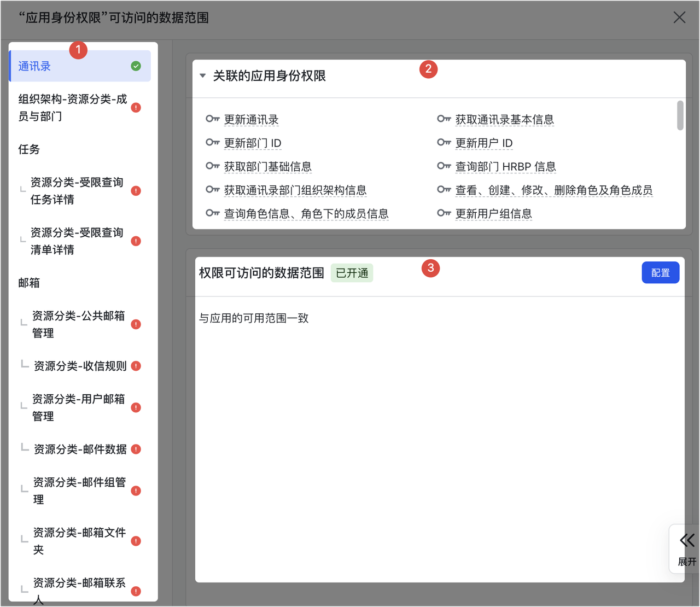This screenshot has height=607, width=700.
Task: Select 任务 category in the sidebar
Action: (x=29, y=149)
